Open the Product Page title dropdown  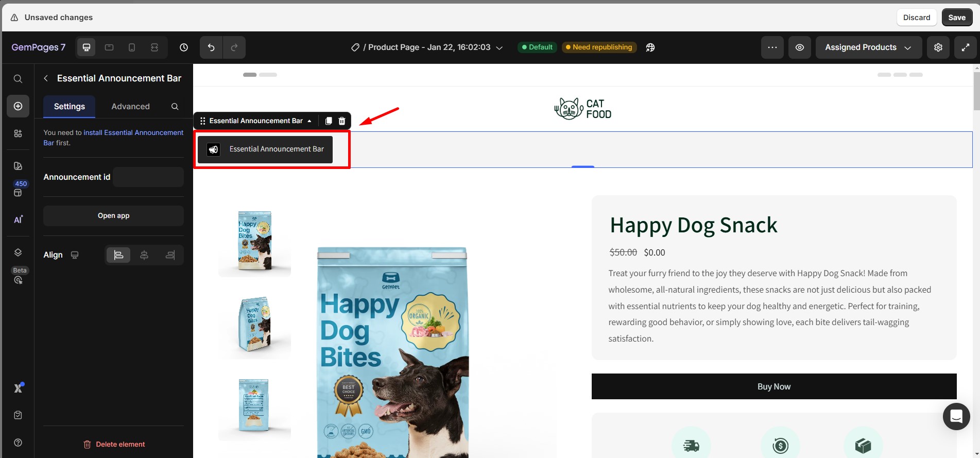[427, 47]
